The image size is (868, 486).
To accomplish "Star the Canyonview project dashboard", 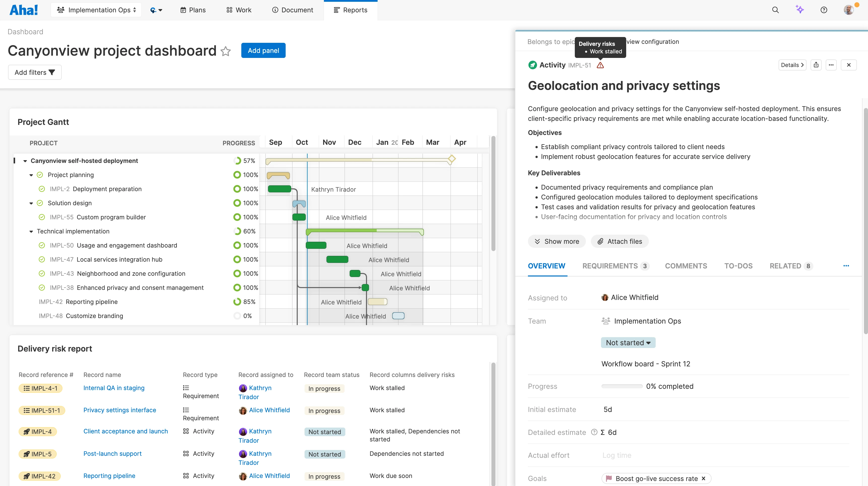I will [x=226, y=51].
